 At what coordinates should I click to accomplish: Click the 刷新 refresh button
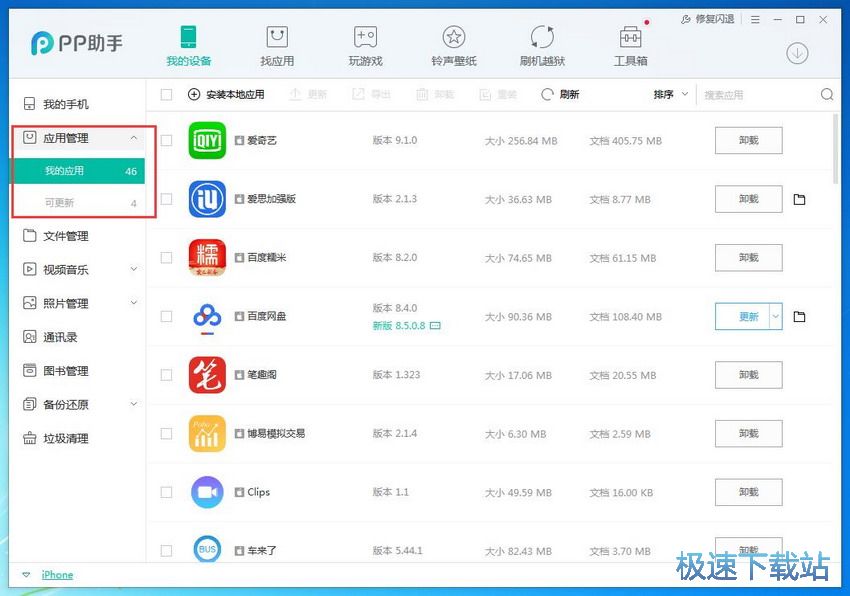pyautogui.click(x=561, y=94)
